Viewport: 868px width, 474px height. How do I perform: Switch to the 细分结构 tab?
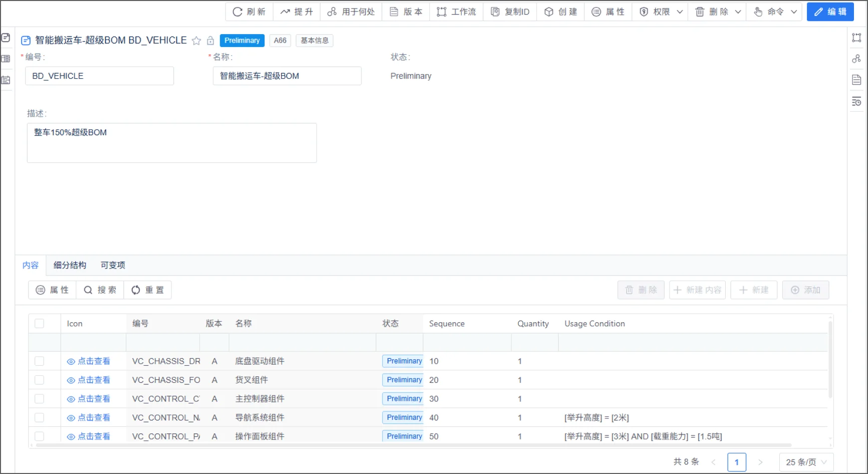coord(70,265)
